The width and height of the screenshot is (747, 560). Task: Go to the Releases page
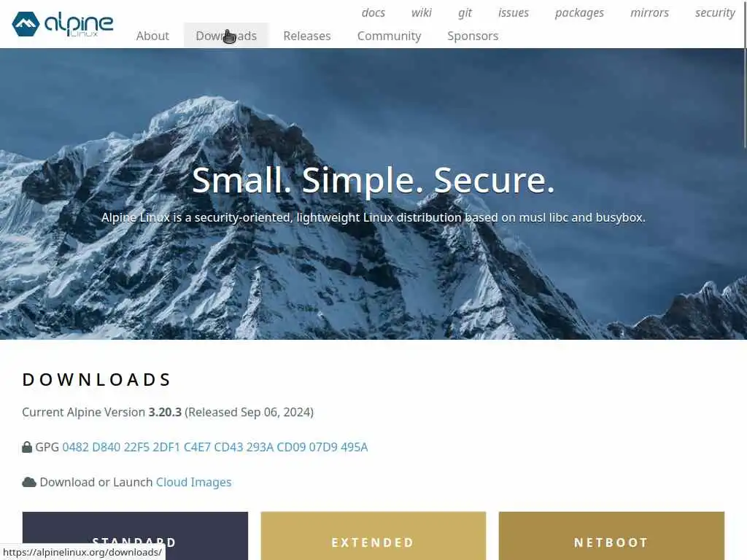(307, 36)
